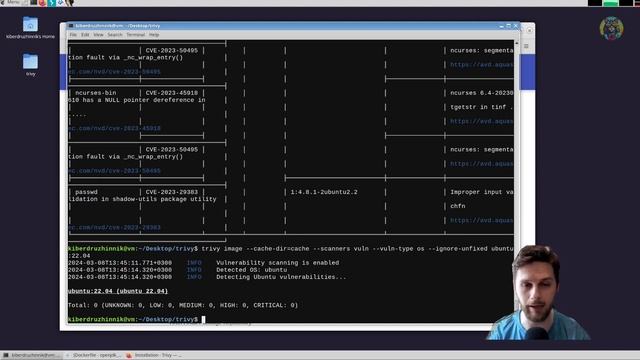Click the 'Total: 0 (UNKNOWN: 0...' summary line
640x360 pixels.
pyautogui.click(x=183, y=305)
